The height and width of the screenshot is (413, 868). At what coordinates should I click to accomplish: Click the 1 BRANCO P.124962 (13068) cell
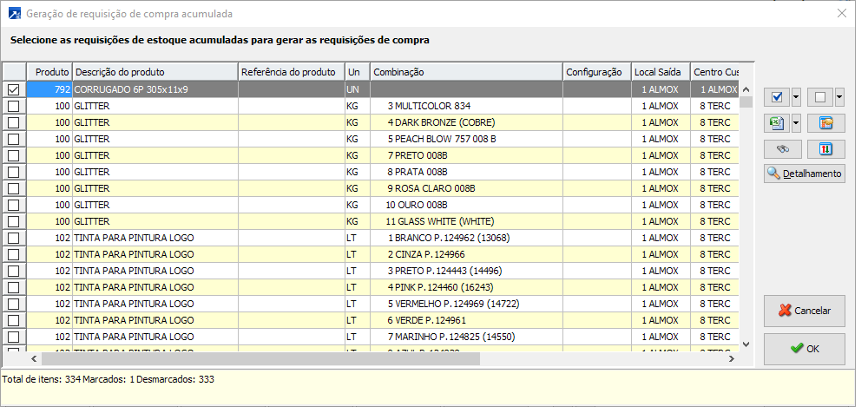coord(467,238)
